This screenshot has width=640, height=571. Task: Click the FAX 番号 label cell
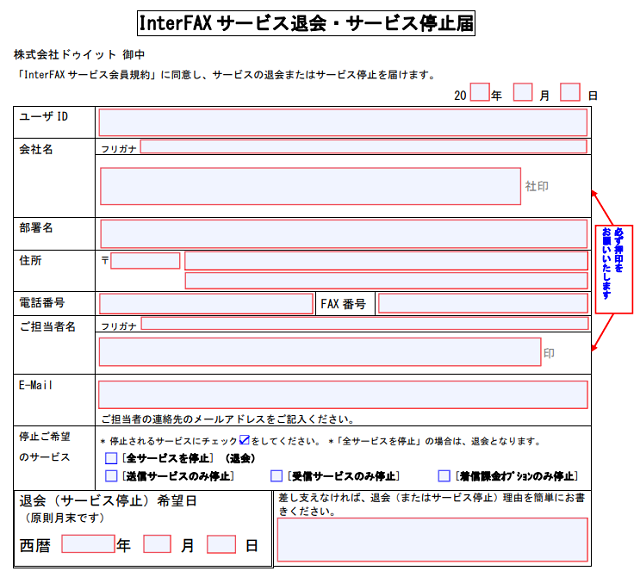point(345,304)
